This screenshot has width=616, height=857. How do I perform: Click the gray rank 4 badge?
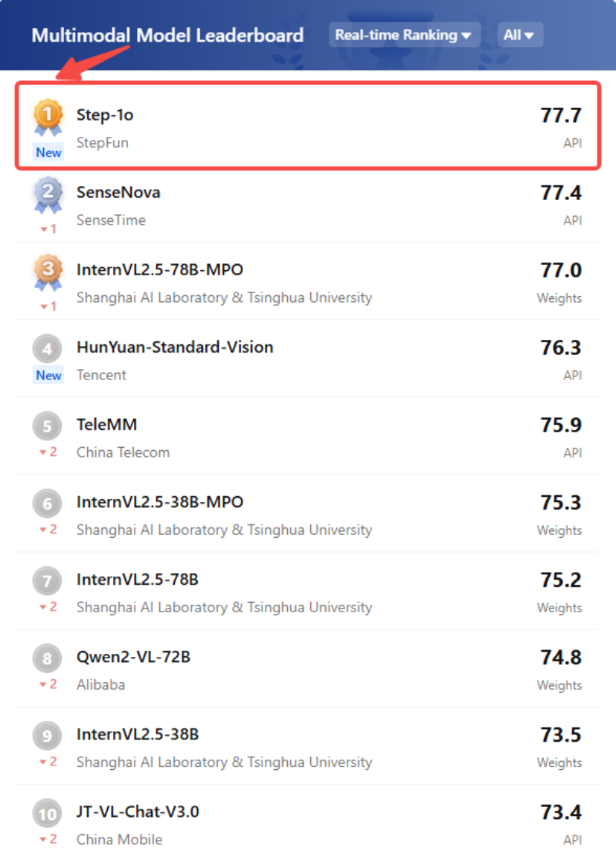pos(48,349)
